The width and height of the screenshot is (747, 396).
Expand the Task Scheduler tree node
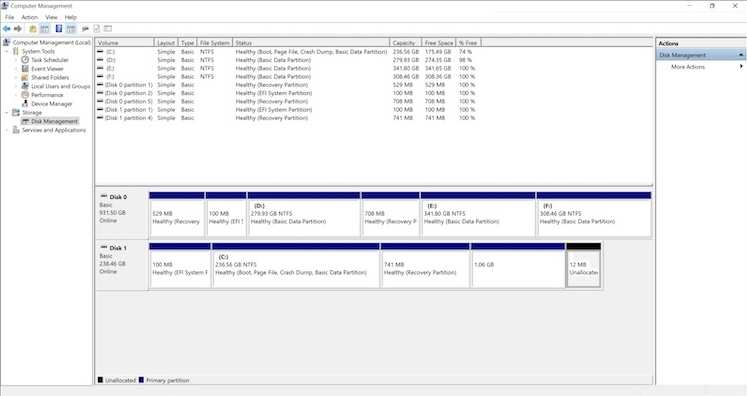[16, 60]
